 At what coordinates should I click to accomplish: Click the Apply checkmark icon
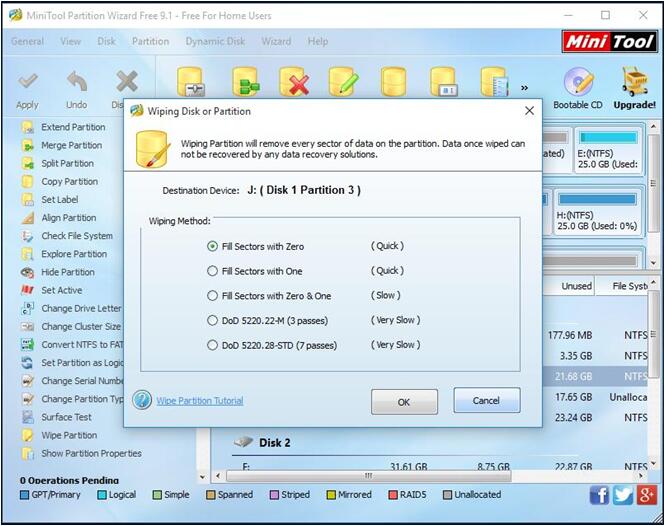point(27,81)
